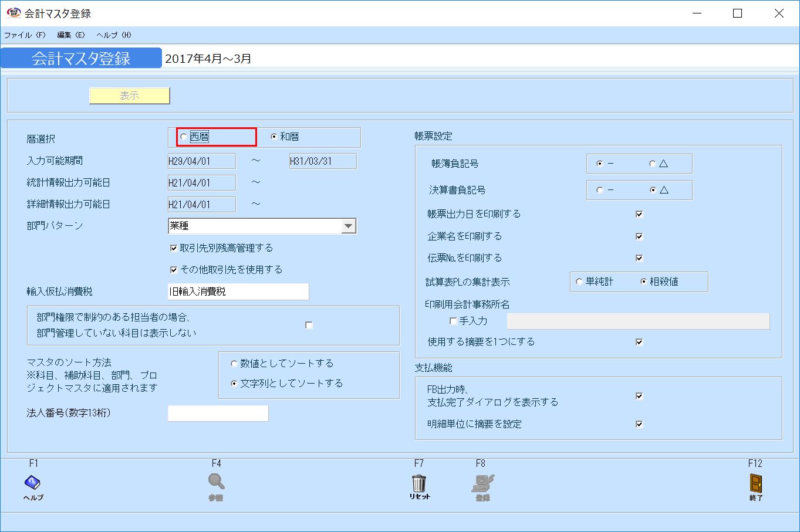Click the F7 リセット trash icon
Viewport: 800px width, 532px height.
(418, 482)
